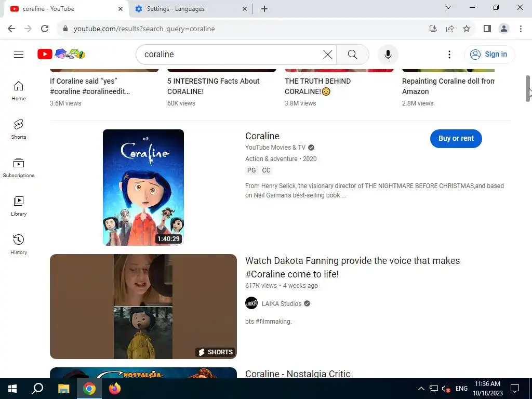
Task: Click Buy or rent button
Action: tap(456, 138)
